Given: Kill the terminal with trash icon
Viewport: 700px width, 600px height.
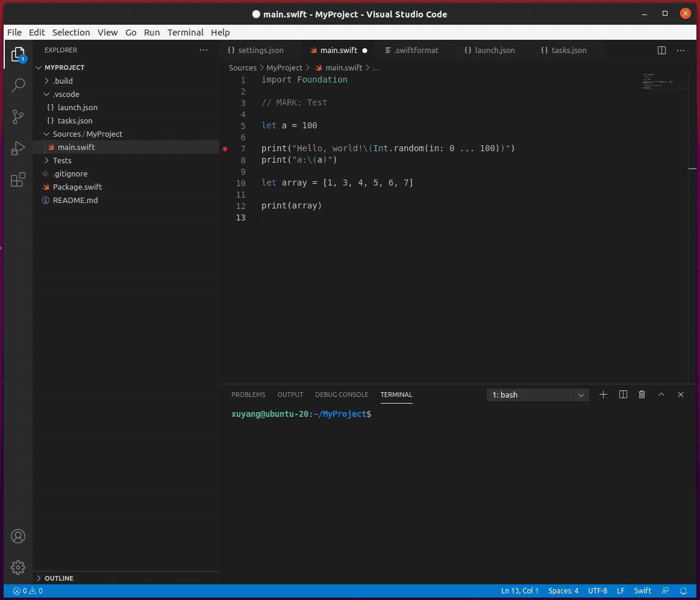Looking at the screenshot, I should click(642, 395).
